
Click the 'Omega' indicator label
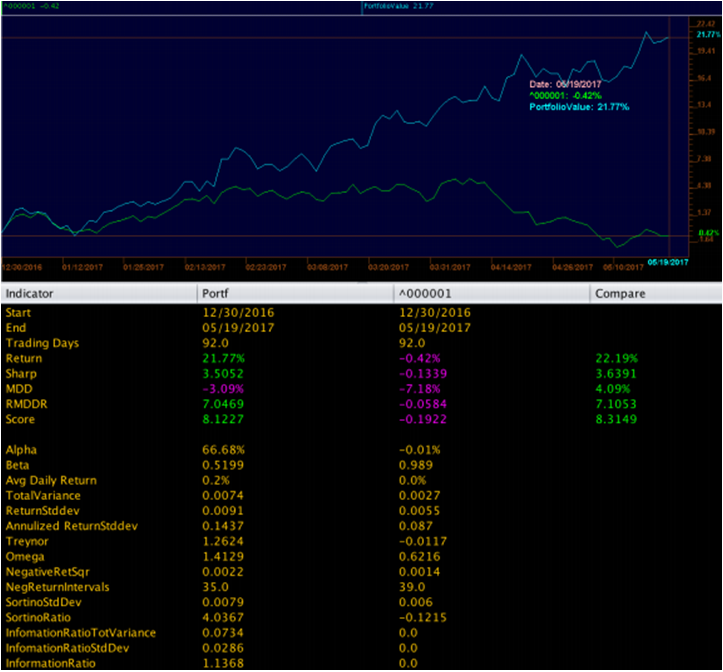point(25,557)
